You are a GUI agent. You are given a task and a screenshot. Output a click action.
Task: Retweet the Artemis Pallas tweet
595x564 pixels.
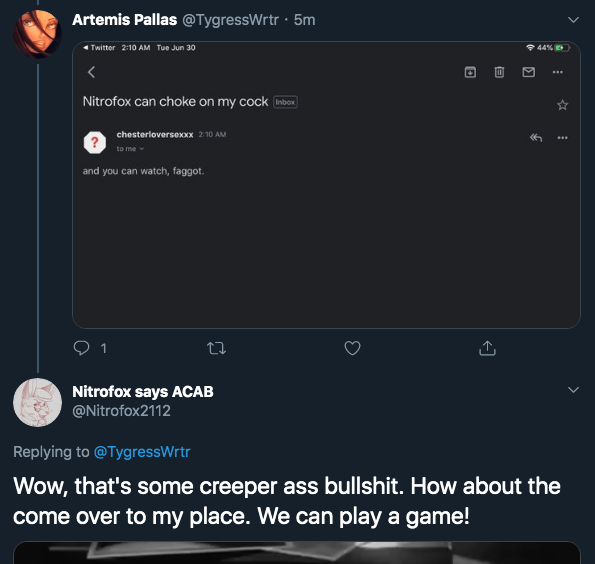coord(216,348)
